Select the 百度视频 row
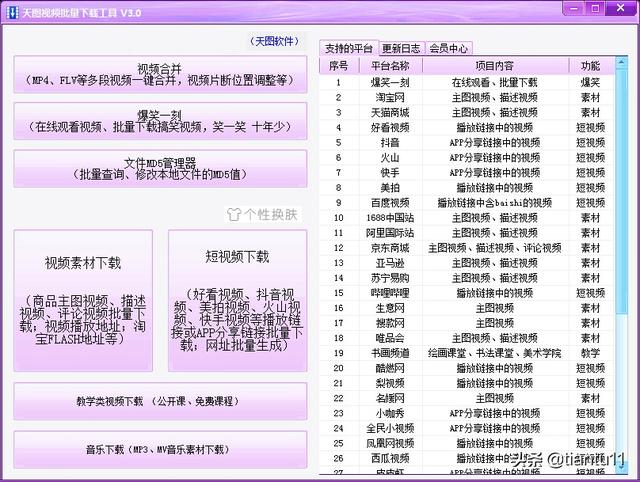The width and height of the screenshot is (640, 482). [467, 203]
